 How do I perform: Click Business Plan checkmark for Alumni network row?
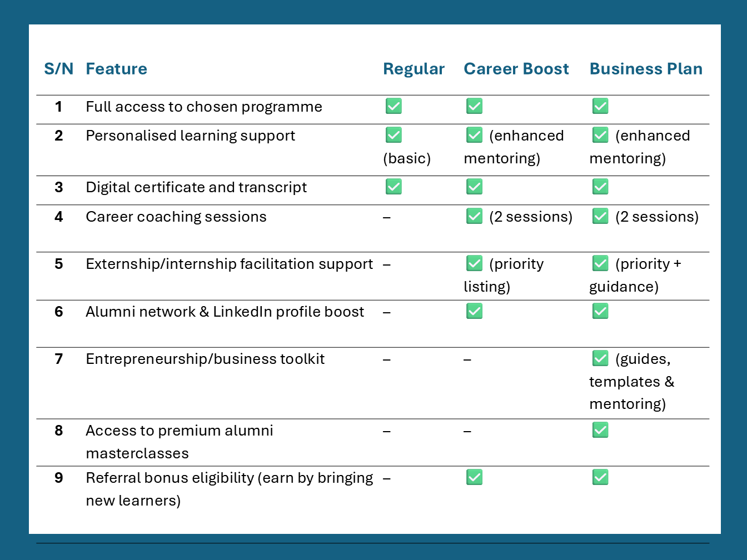pyautogui.click(x=600, y=311)
